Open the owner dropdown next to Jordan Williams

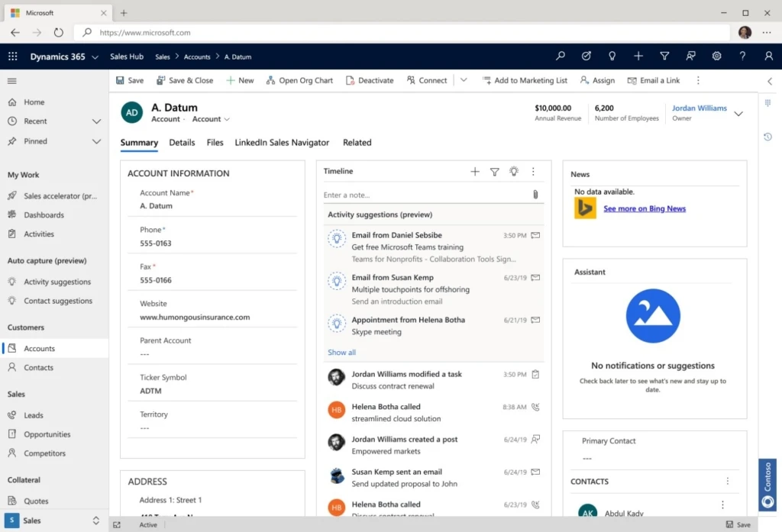(738, 112)
